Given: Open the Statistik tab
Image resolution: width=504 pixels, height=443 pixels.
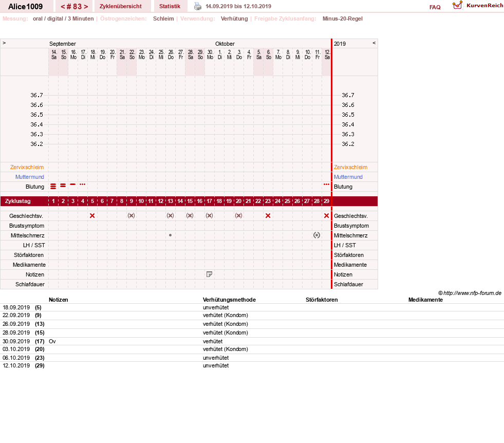Looking at the screenshot, I should pyautogui.click(x=170, y=6).
